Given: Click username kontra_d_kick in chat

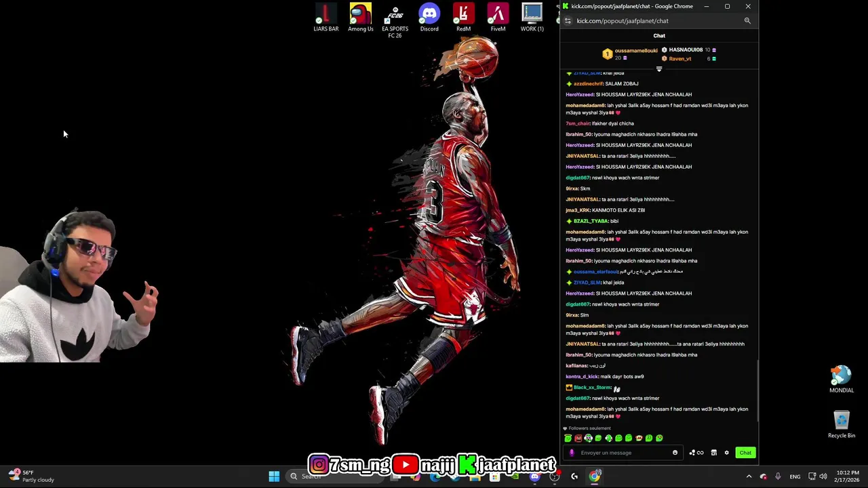Looking at the screenshot, I should pos(582,377).
